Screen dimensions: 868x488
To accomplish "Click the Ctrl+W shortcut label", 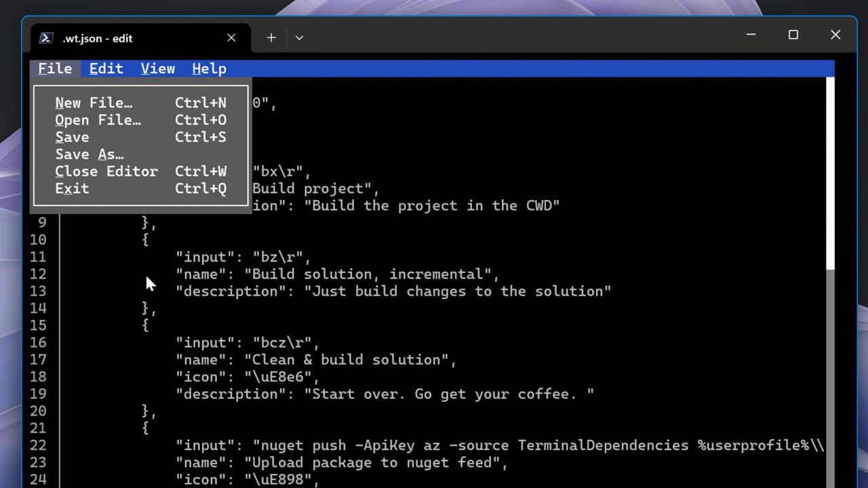I will [201, 171].
